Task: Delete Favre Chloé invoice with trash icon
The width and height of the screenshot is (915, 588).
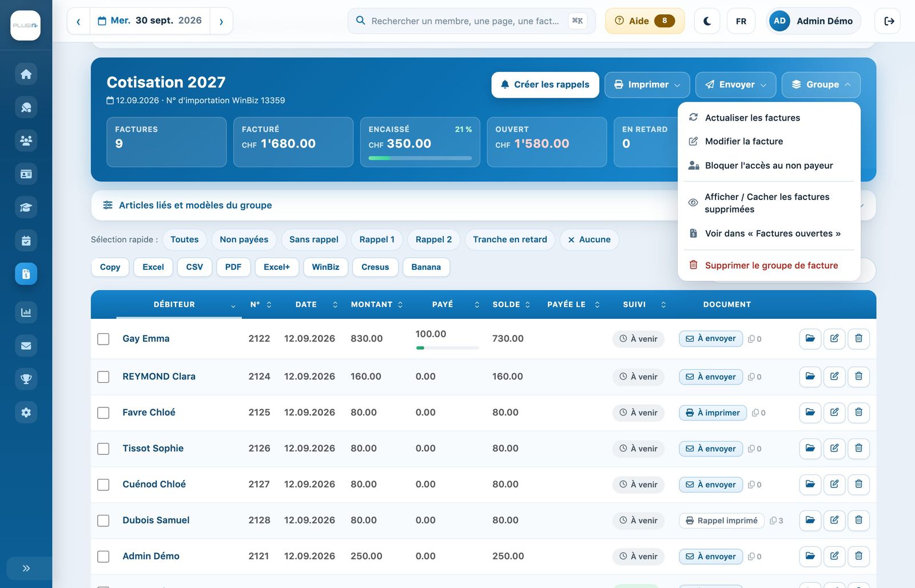Action: pos(858,413)
